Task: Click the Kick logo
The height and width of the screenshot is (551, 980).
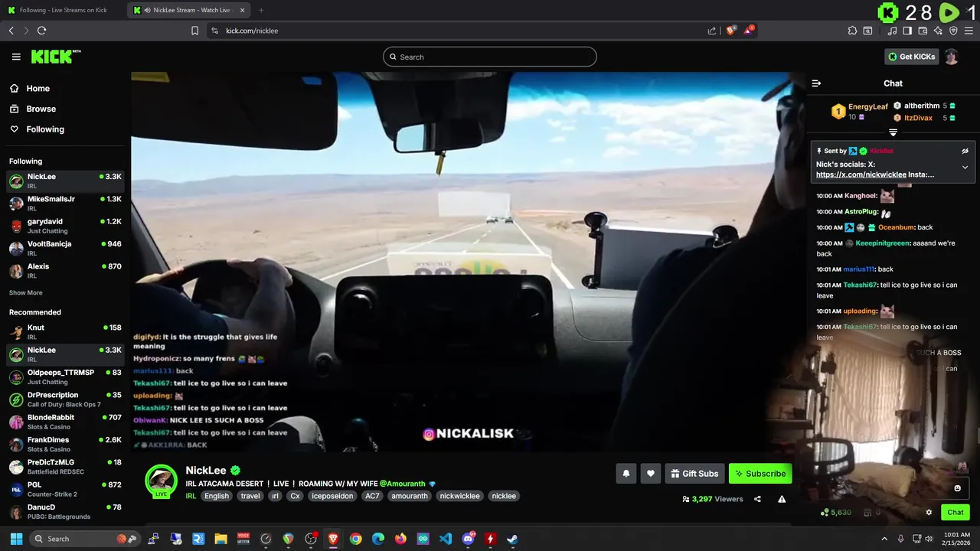Action: (x=56, y=57)
